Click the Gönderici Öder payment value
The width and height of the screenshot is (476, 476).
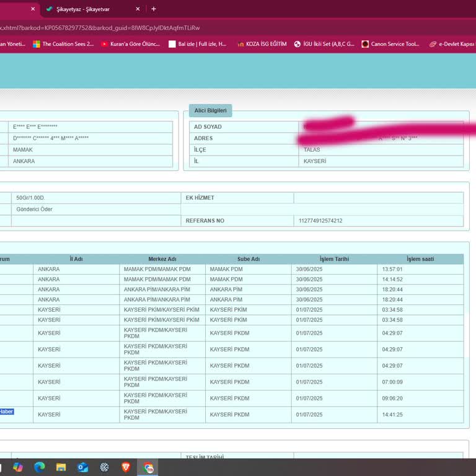tap(34, 209)
